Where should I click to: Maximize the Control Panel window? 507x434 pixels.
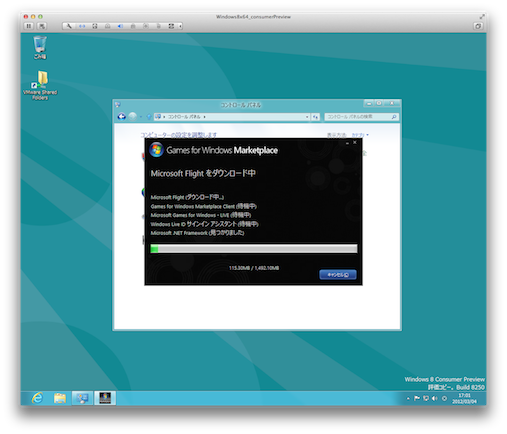379,104
